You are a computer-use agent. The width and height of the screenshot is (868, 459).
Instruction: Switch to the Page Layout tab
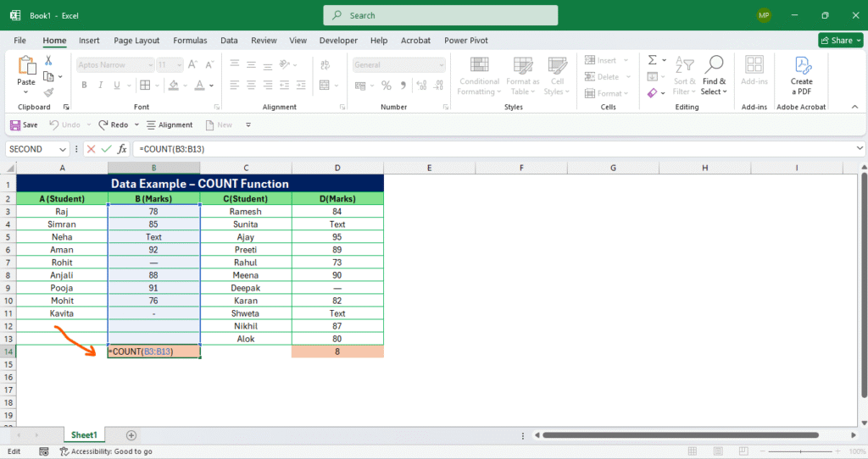pyautogui.click(x=136, y=40)
